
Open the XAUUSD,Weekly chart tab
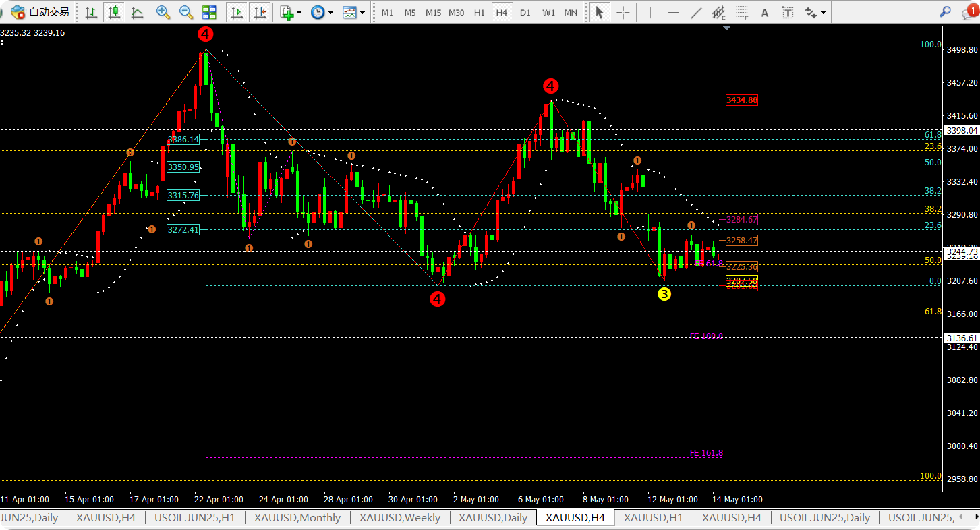[399, 518]
